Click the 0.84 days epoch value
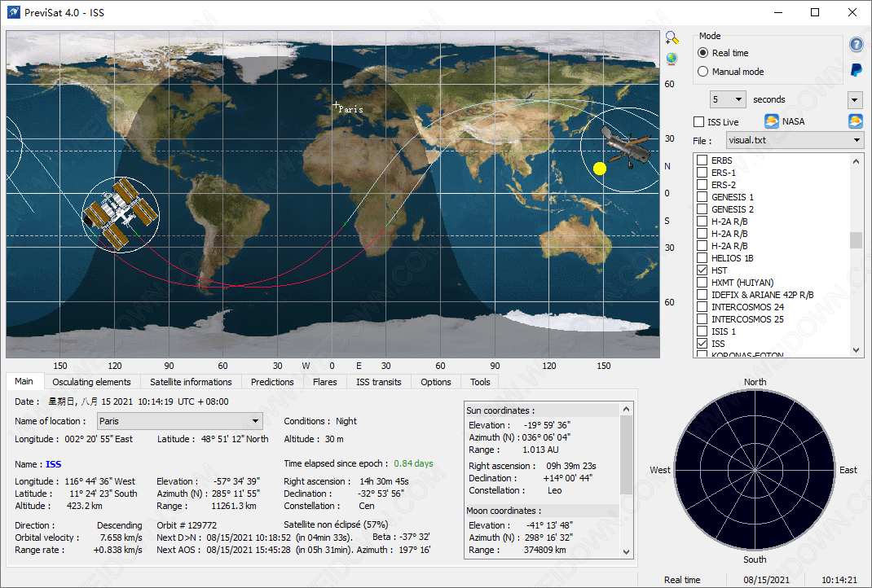This screenshot has height=588, width=872. [413, 463]
